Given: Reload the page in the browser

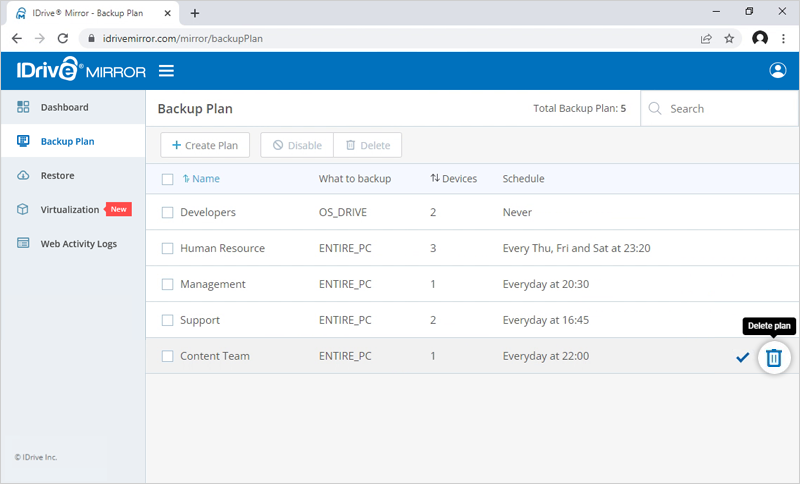Looking at the screenshot, I should [x=63, y=38].
